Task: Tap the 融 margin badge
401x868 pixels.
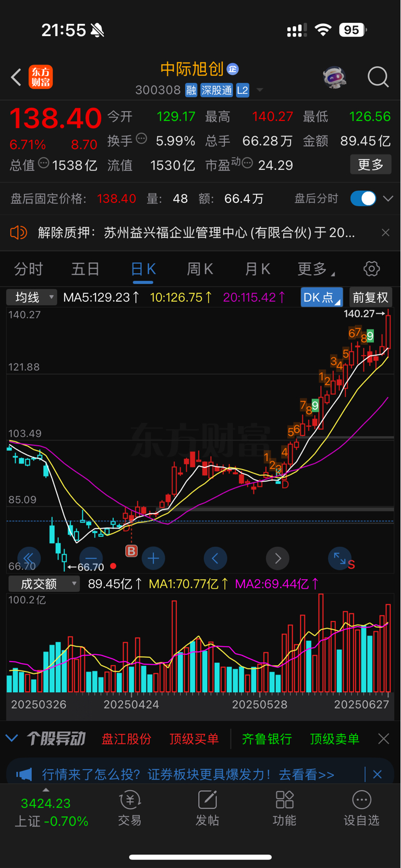Action: pos(191,90)
